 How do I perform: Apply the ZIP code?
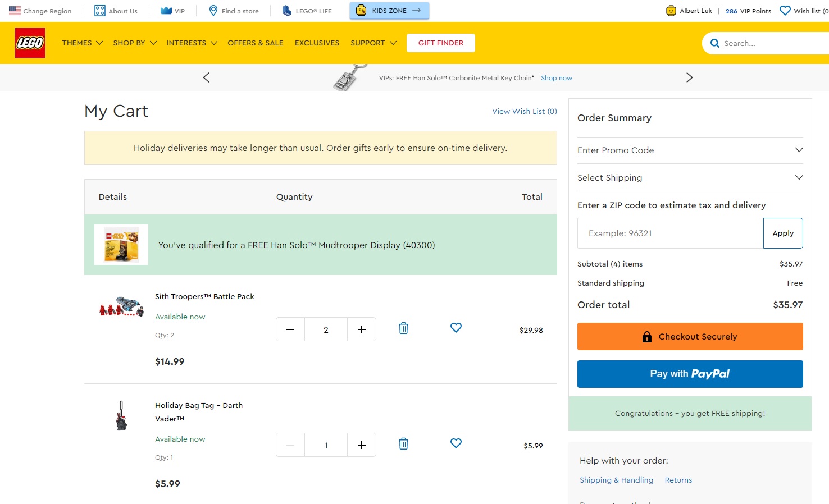[x=783, y=233]
